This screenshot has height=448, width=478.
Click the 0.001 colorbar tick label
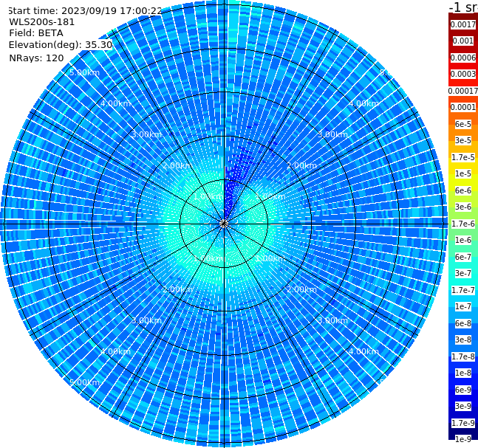463,41
